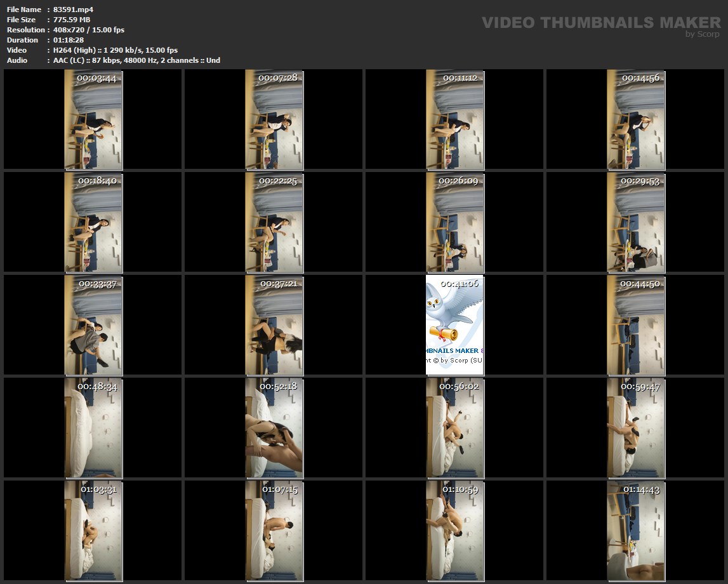
Task: Click the thumbnail stamped 00:22:25
Action: pos(274,223)
